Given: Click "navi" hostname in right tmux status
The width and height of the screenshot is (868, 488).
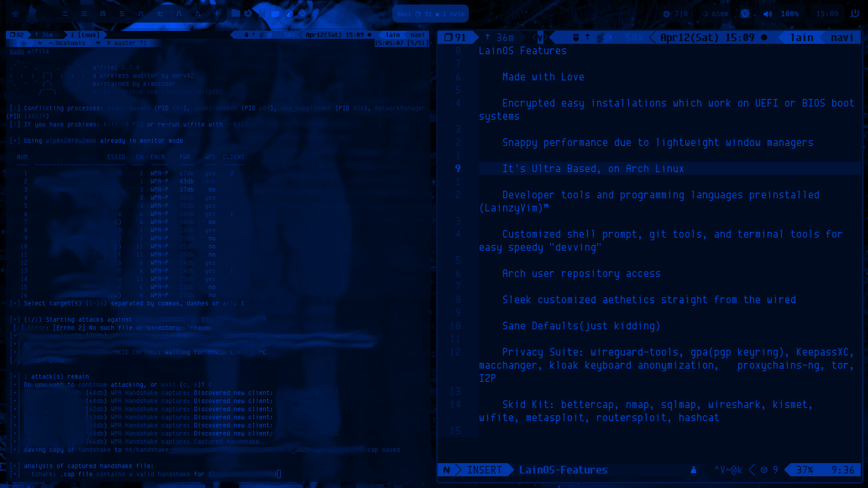Looking at the screenshot, I should point(842,38).
